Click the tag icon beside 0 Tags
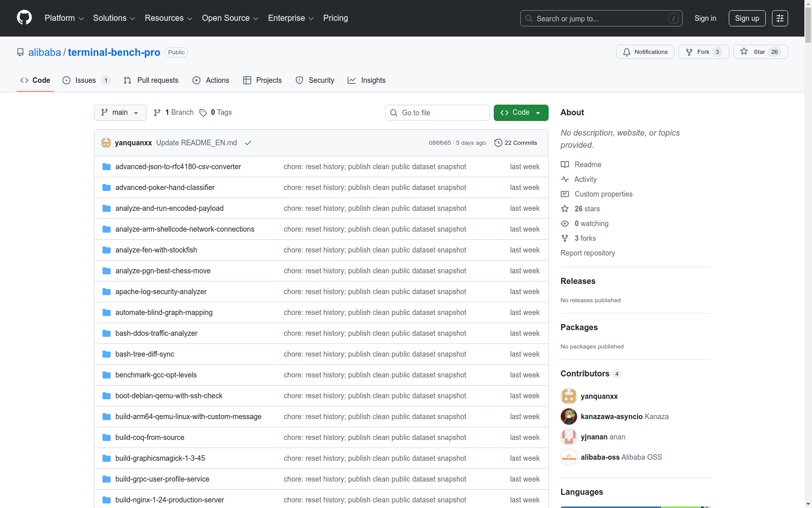The image size is (812, 508). click(x=203, y=113)
